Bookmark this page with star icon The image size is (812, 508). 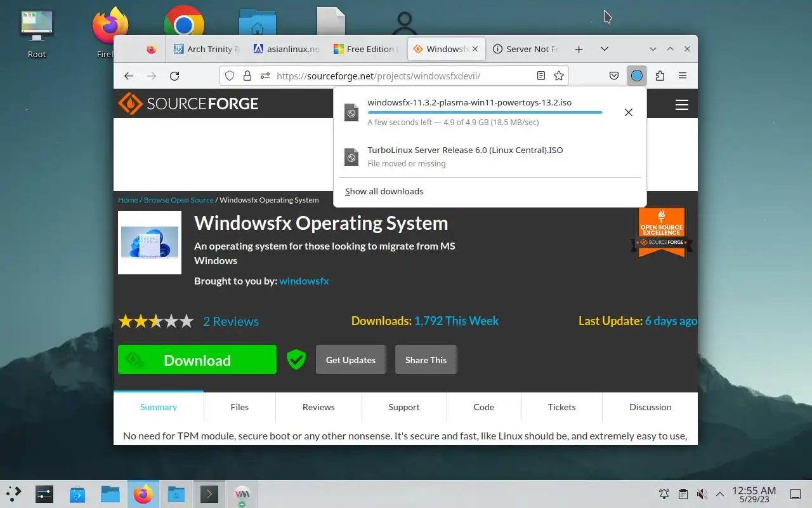click(559, 76)
